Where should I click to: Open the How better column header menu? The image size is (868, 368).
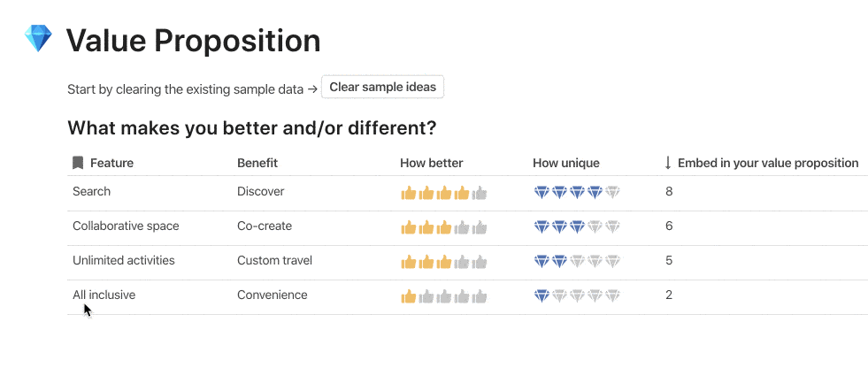(x=431, y=163)
